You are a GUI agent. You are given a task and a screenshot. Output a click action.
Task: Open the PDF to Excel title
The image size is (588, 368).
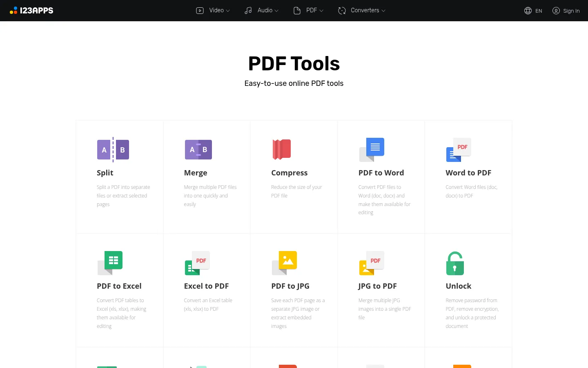119,286
